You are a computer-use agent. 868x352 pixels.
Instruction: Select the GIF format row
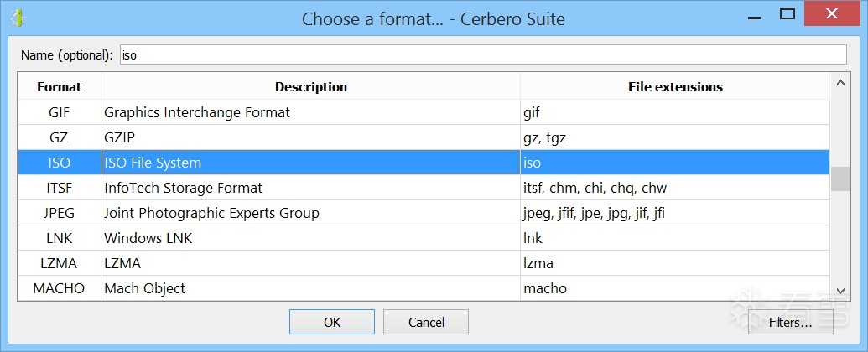pyautogui.click(x=196, y=112)
